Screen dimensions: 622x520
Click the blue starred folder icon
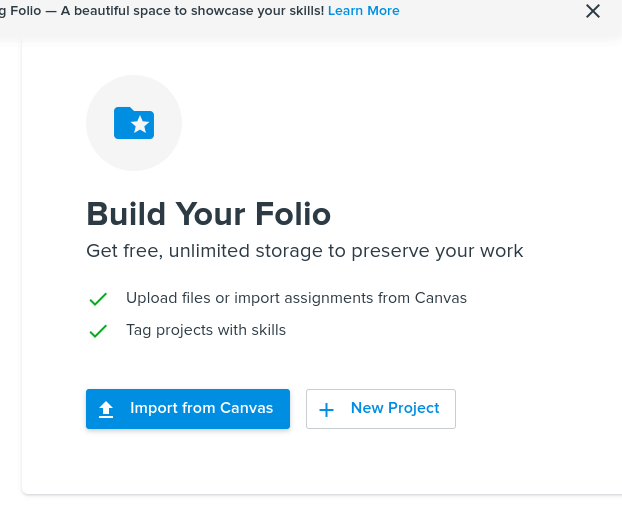pyautogui.click(x=134, y=122)
